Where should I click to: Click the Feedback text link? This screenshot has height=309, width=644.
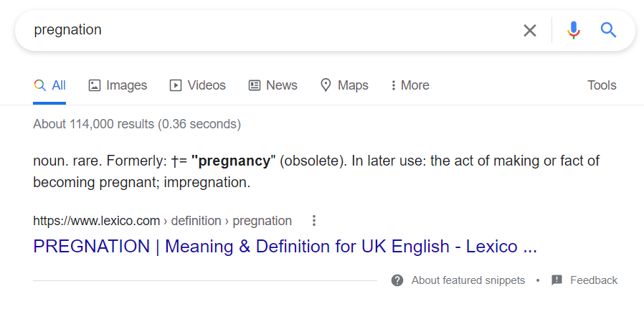click(594, 280)
